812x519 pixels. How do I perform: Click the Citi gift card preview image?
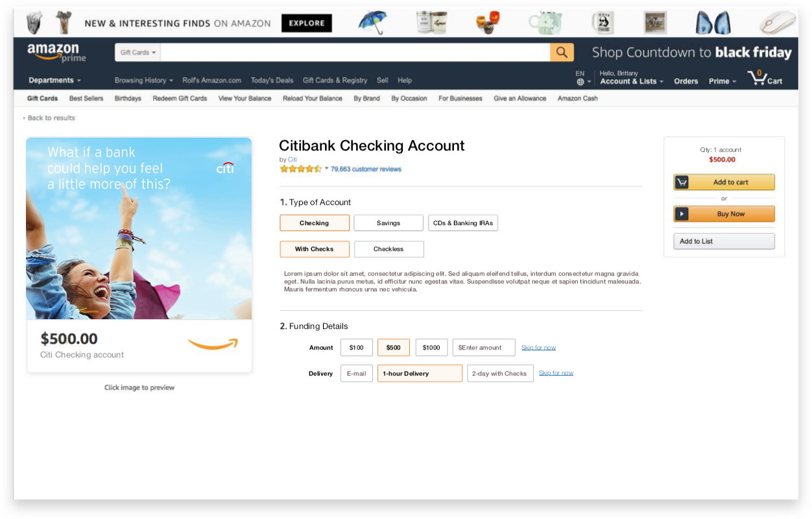(139, 255)
